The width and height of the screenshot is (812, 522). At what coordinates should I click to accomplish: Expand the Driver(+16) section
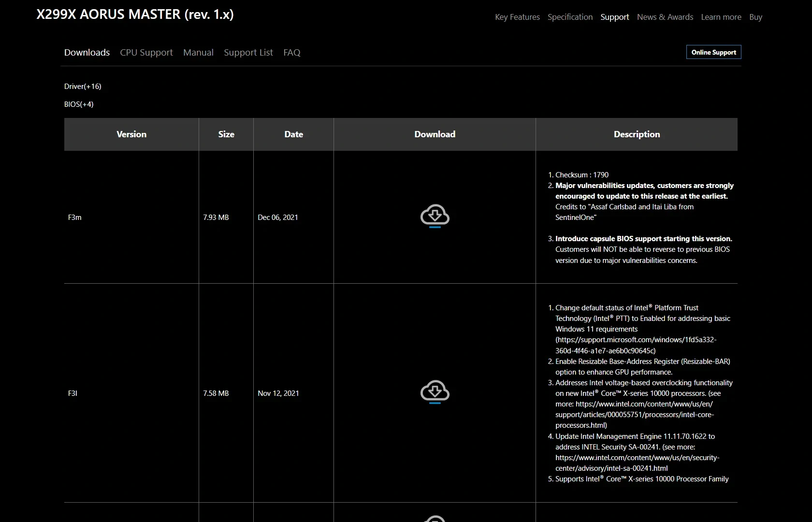tap(83, 87)
